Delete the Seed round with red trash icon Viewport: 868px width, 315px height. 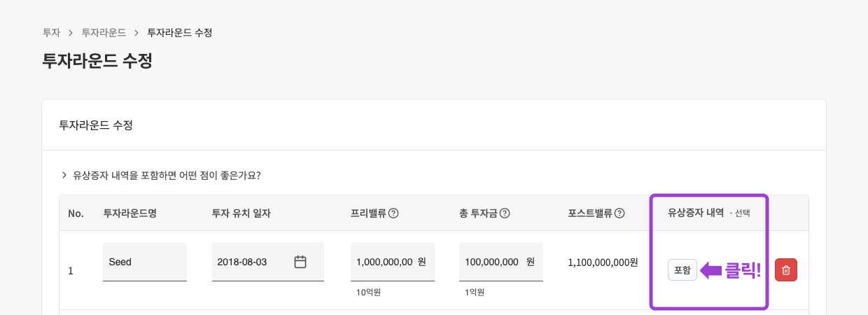coord(786,270)
